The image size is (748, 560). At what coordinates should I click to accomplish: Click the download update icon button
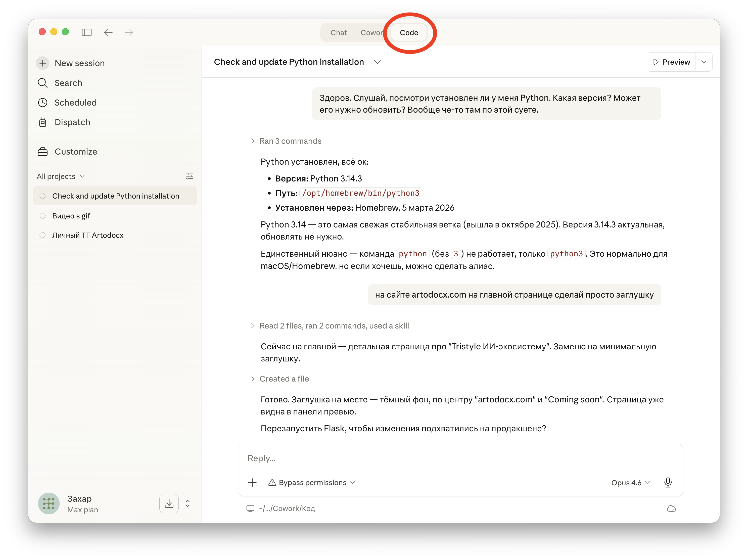coord(169,503)
